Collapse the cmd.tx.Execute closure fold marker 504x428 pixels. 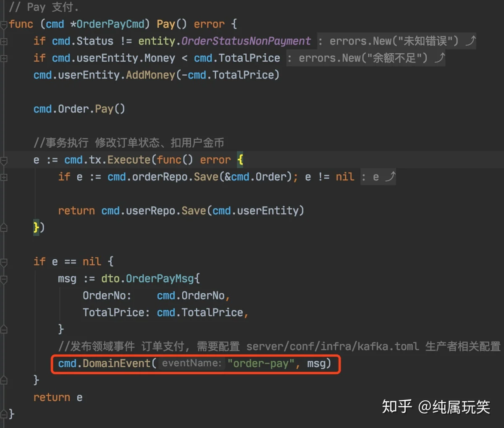(4, 160)
